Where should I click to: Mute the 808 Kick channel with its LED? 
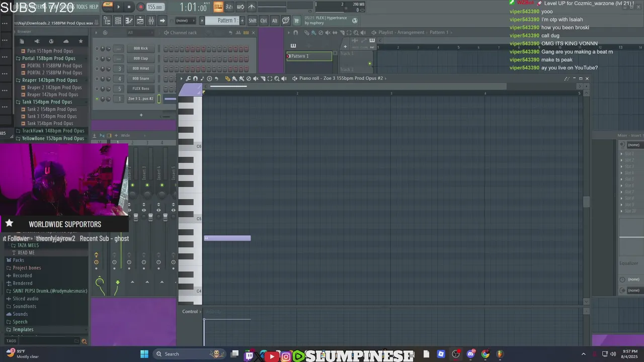tap(97, 49)
